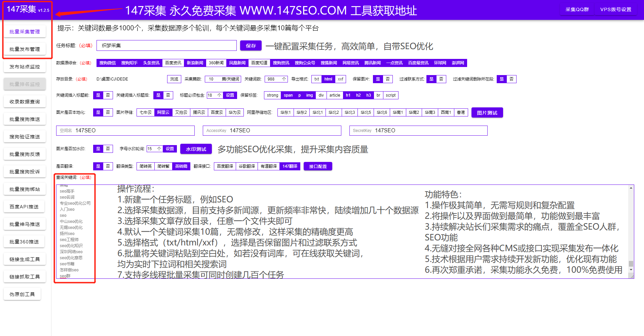Select the 百度知道 data source
The height and width of the screenshot is (336, 644).
259,63
